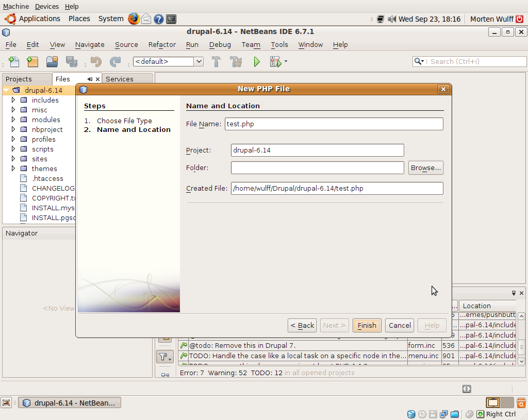Launch Terminal from the GNOME panel
The width and height of the screenshot is (528, 420).
pos(171,19)
